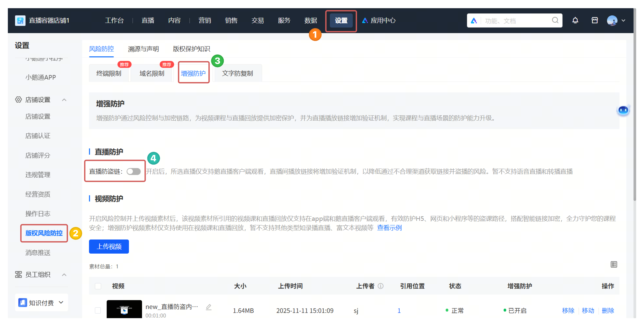The image size is (644, 326).
Task: Click the 知识付费 blue book icon
Action: click(x=23, y=302)
